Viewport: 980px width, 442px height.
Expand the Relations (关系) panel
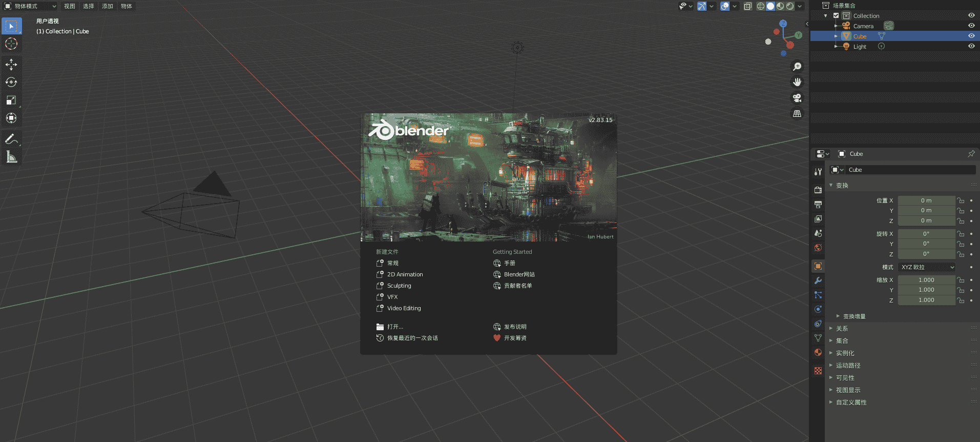[x=842, y=329]
